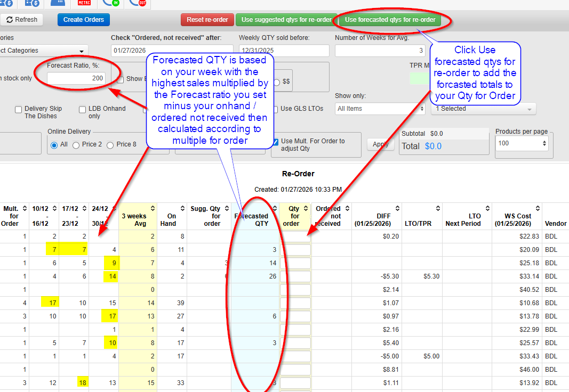The height and width of the screenshot is (392, 569).
Task: Click On Hand value 39
Action: click(181, 303)
